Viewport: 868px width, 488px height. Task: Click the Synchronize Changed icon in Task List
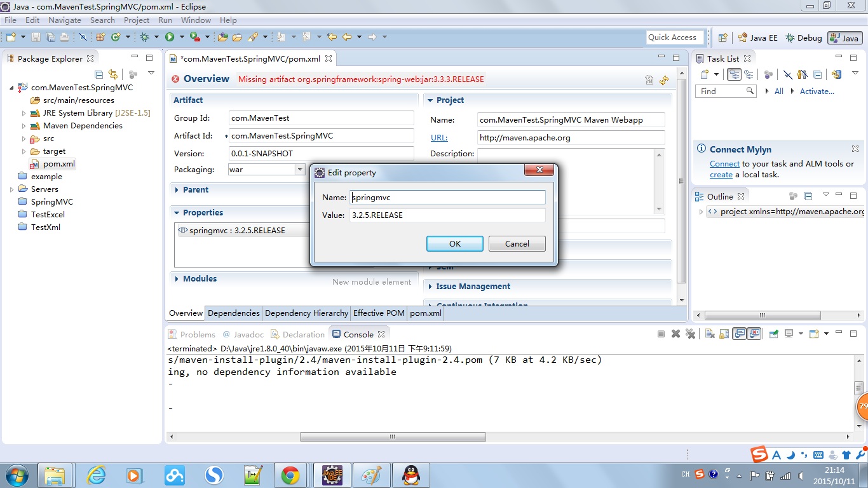tap(836, 74)
